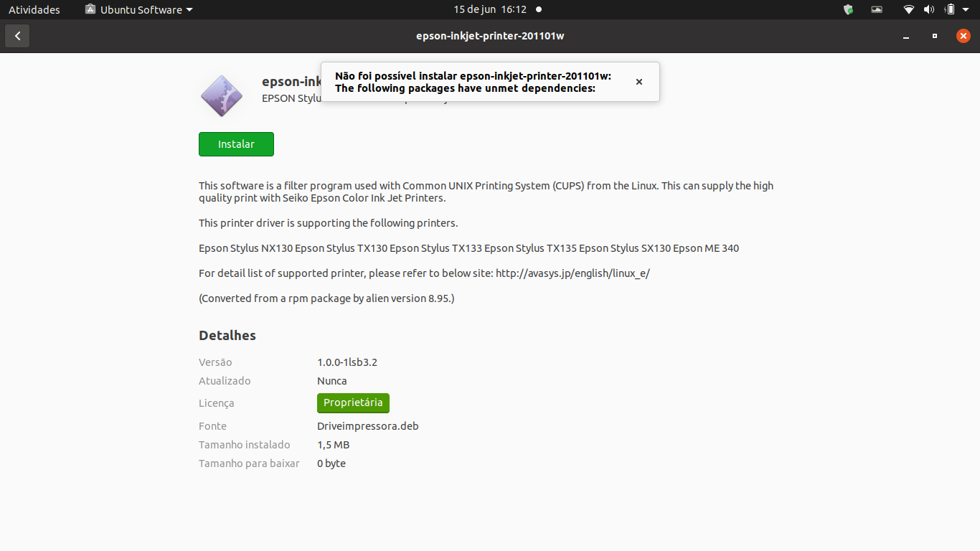Click the error text 'Não foi possível instalar'
980x551 pixels.
tap(396, 75)
